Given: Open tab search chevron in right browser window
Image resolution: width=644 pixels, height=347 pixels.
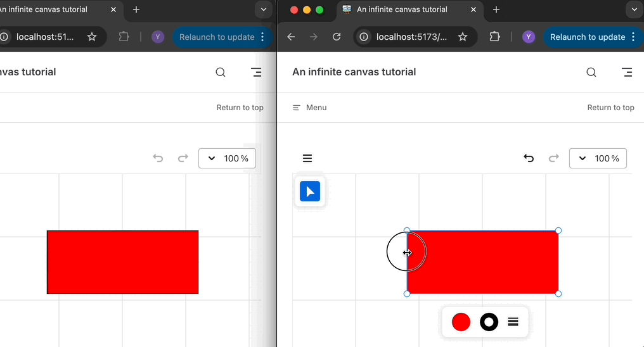Looking at the screenshot, I should coord(634,9).
